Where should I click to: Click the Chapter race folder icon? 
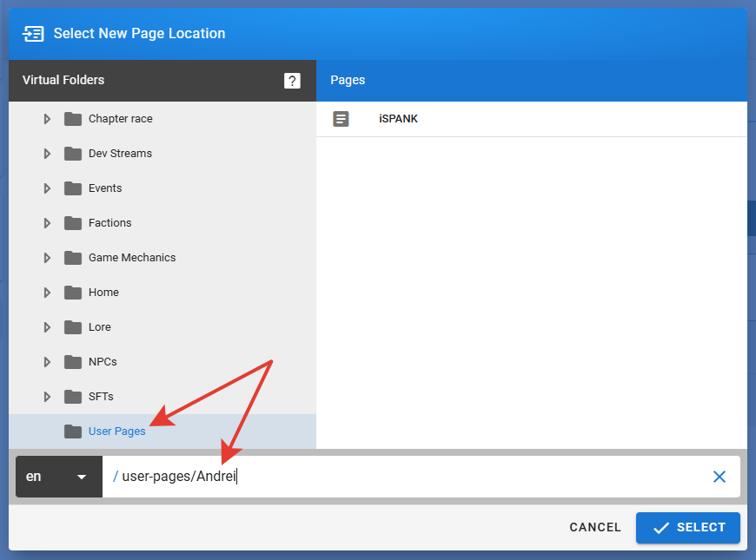[x=73, y=119]
